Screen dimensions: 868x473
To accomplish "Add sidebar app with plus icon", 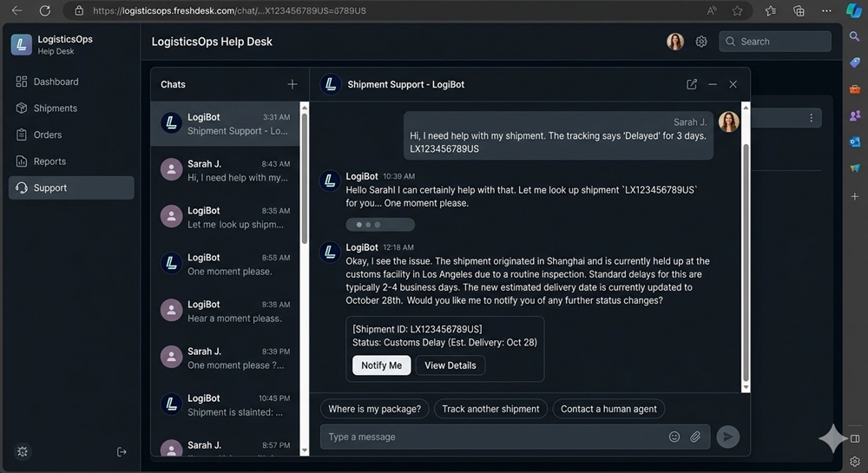I will (x=855, y=196).
